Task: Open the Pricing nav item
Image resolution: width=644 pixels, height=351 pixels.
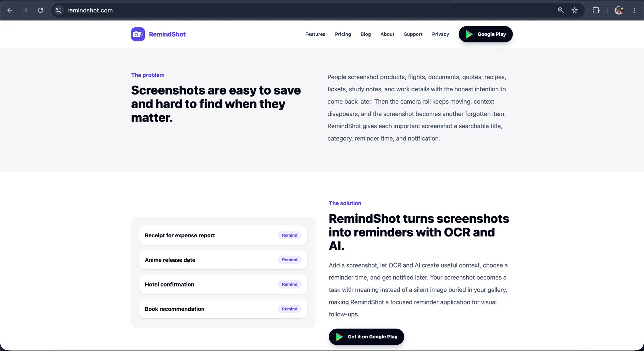Action: tap(343, 34)
